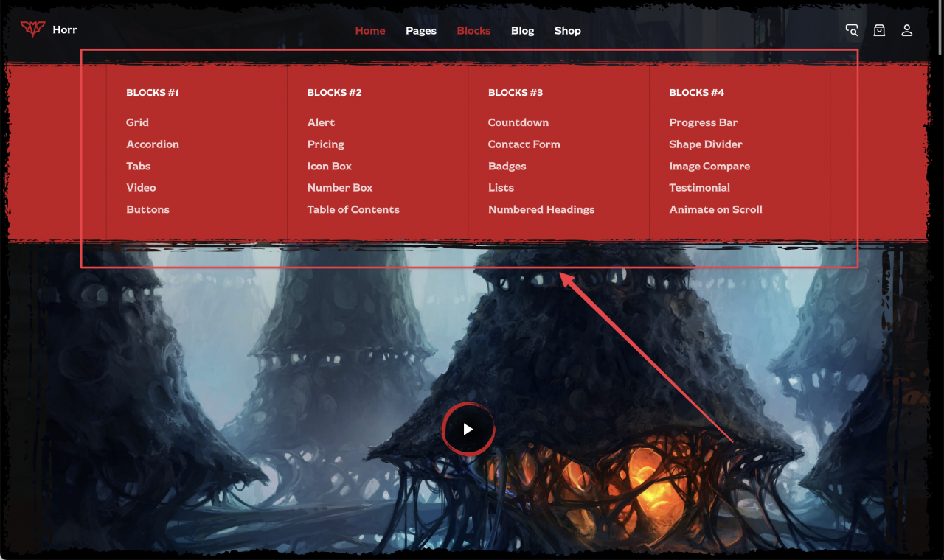
Task: Open the Numbered Headings link
Action: point(541,209)
